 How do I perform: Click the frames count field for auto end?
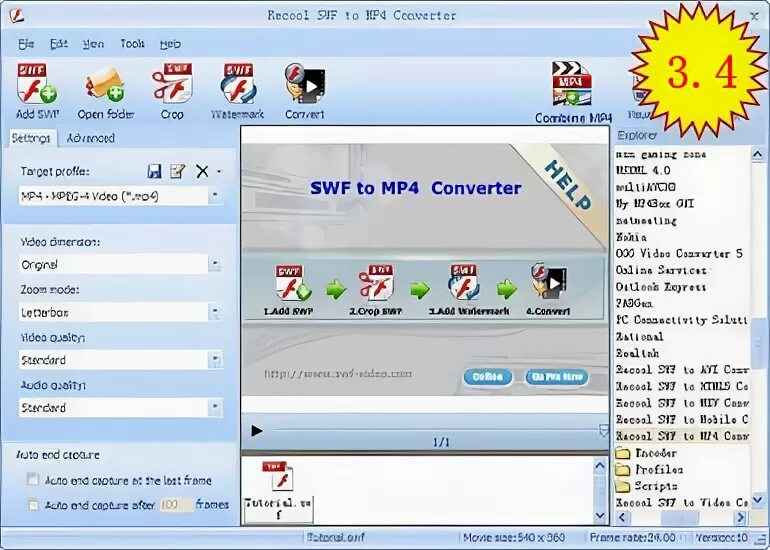click(176, 504)
